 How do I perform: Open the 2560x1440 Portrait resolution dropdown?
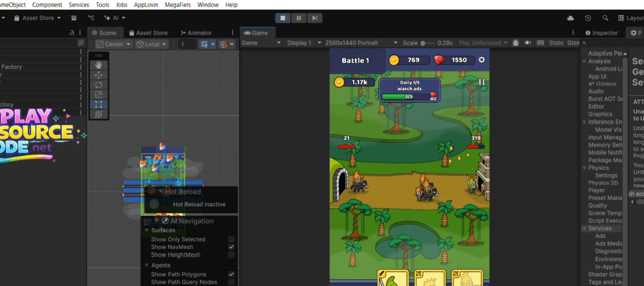(x=361, y=43)
